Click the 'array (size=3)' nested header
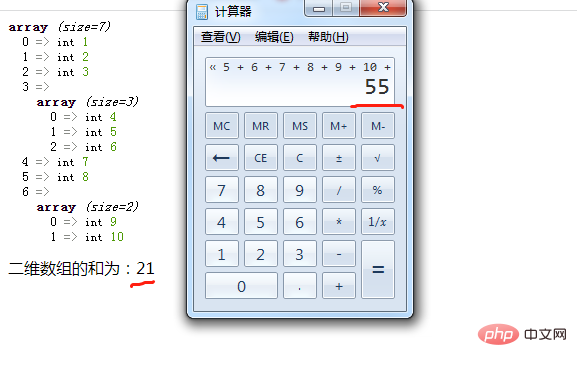The width and height of the screenshot is (577, 367). [x=87, y=102]
